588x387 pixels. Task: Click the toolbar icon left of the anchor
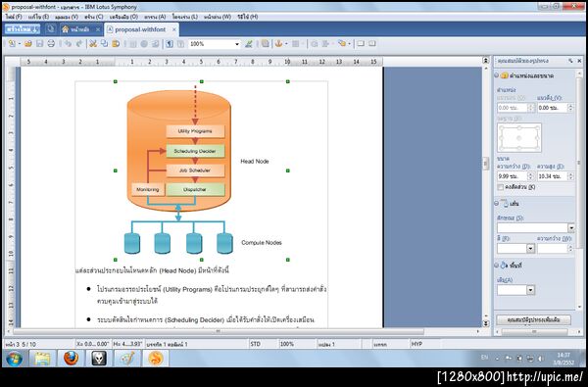tap(266, 44)
